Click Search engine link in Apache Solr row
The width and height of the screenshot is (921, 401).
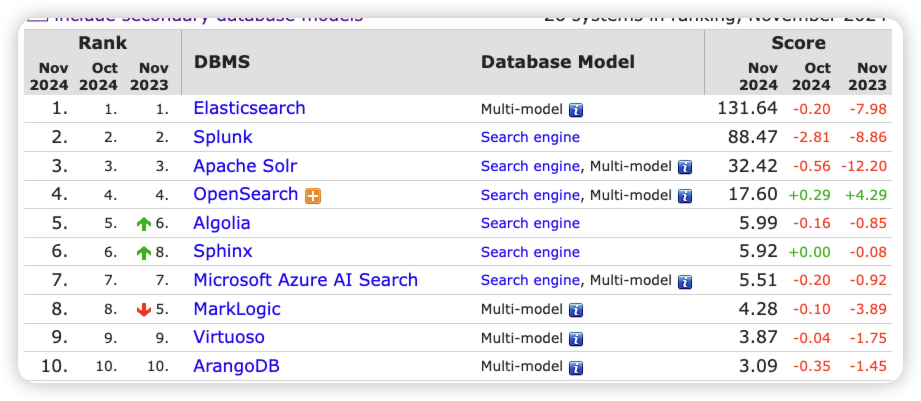(530, 166)
